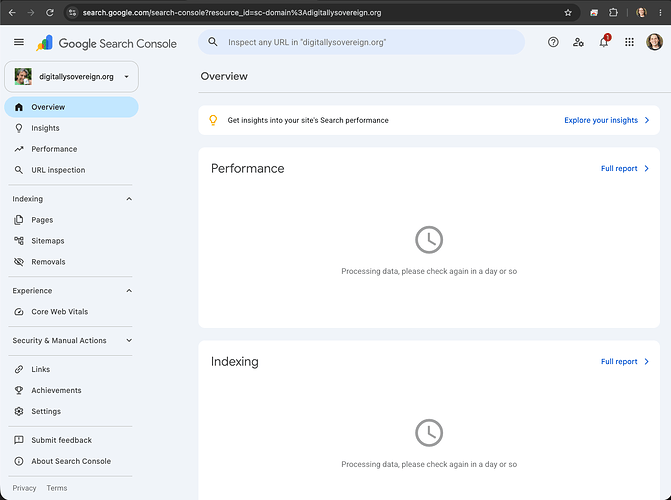Open the digitallysovereign.org property dropdown

(71, 76)
